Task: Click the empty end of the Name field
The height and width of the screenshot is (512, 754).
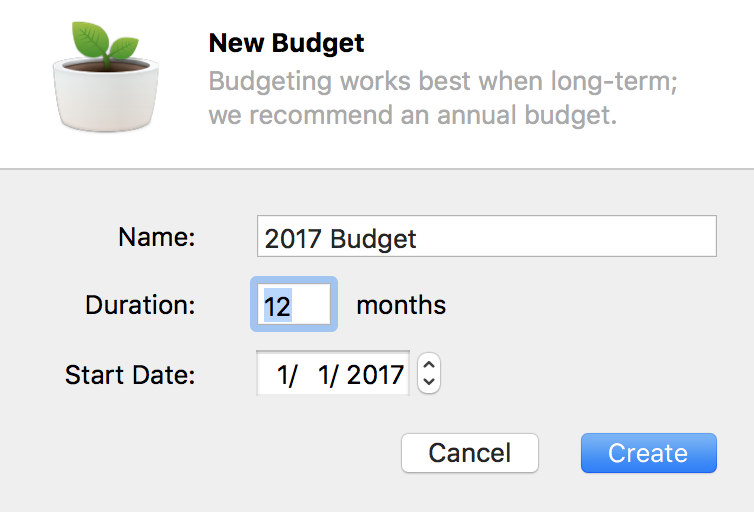Action: point(567,236)
